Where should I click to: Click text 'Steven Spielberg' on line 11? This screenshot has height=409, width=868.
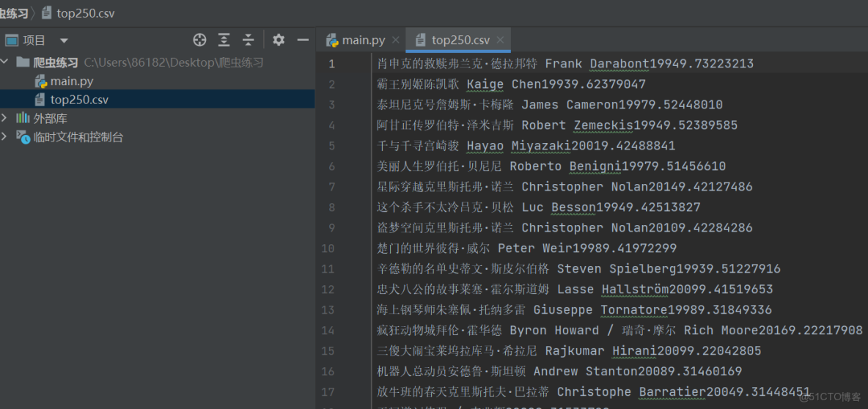pos(617,268)
